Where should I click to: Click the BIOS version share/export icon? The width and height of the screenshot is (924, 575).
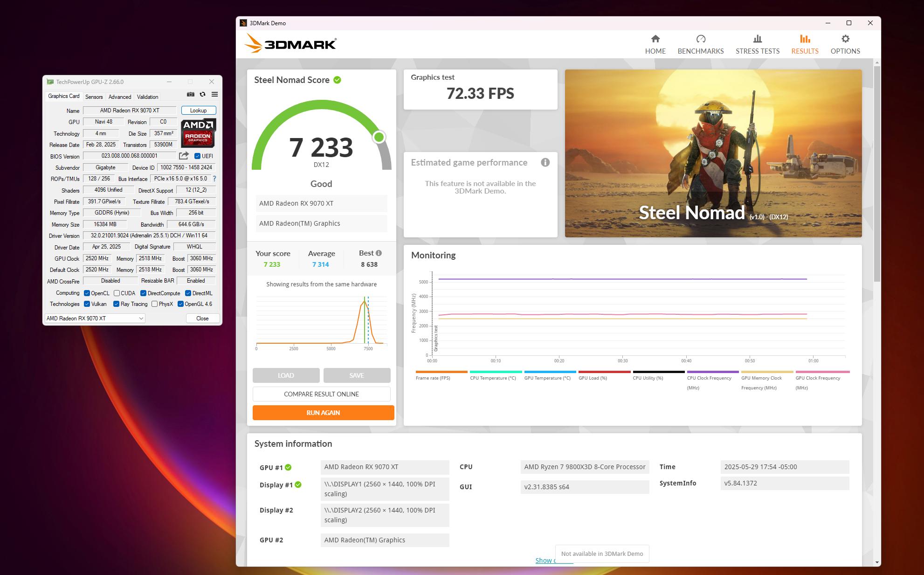coord(184,156)
